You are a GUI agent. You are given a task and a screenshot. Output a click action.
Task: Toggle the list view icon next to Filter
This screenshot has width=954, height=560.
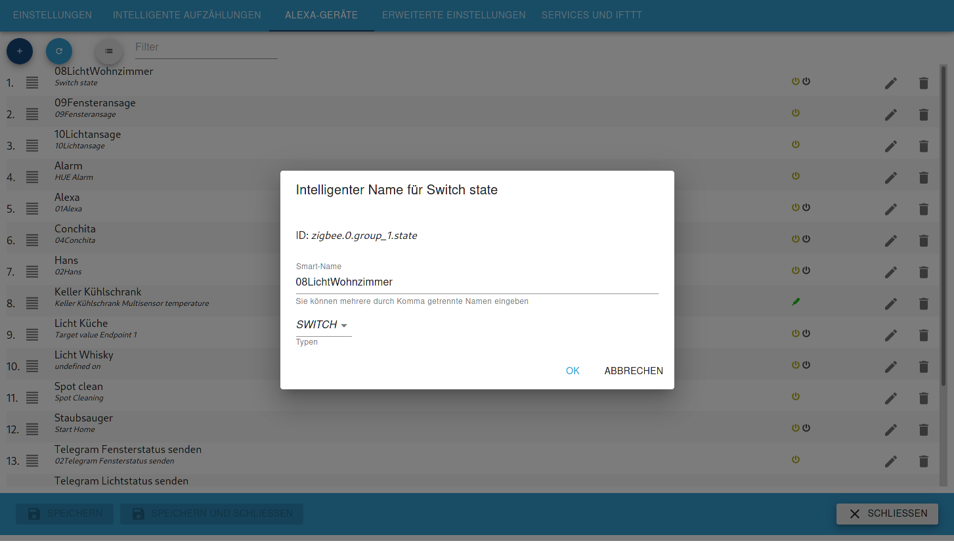(x=109, y=51)
